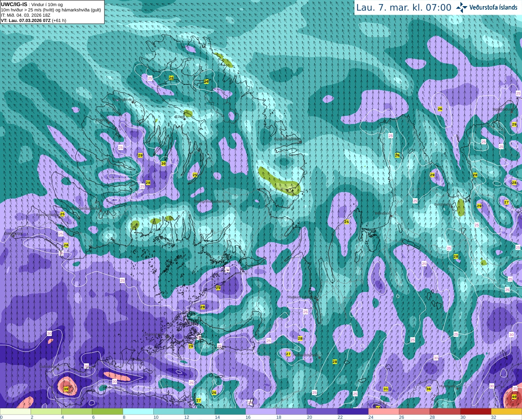Pick the olive green 6–8 scale swatch
Screen dimensions: 522x420
coord(108,411)
